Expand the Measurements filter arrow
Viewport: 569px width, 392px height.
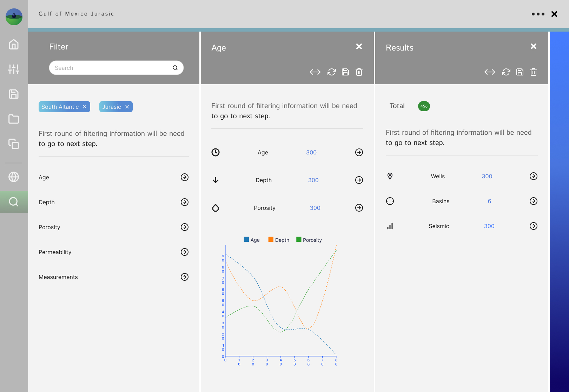184,277
